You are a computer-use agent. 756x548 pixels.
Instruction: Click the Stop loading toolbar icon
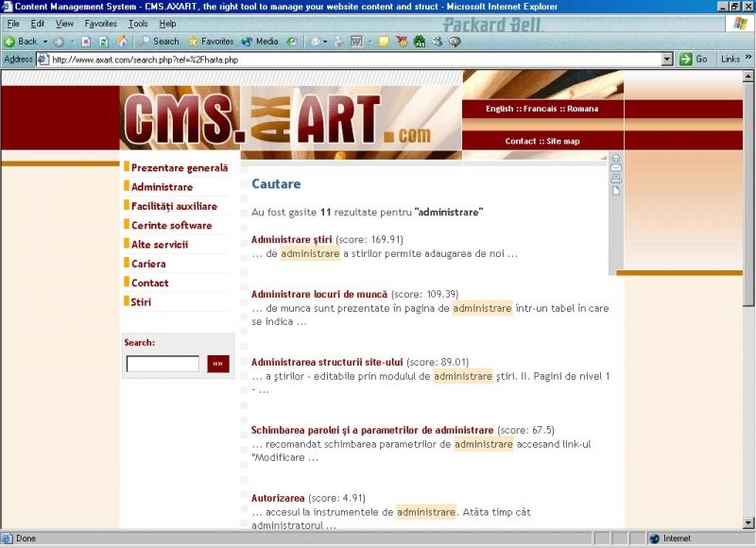point(86,42)
